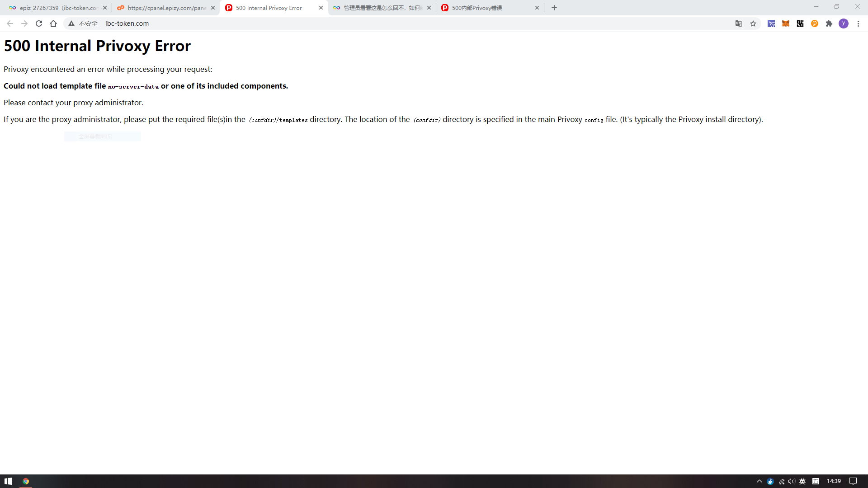Click the QR code extension icon
868x488 pixels.
pyautogui.click(x=800, y=23)
